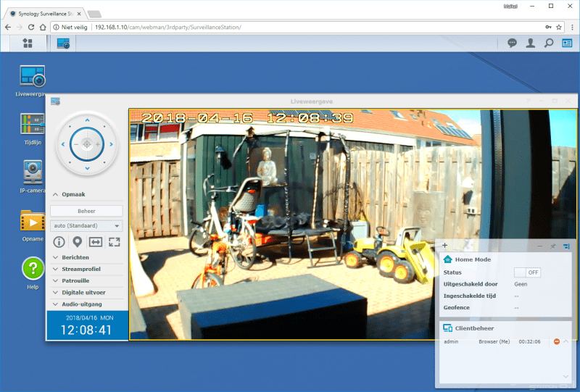The height and width of the screenshot is (392, 580).
Task: Go back in the browser
Action: (8, 27)
